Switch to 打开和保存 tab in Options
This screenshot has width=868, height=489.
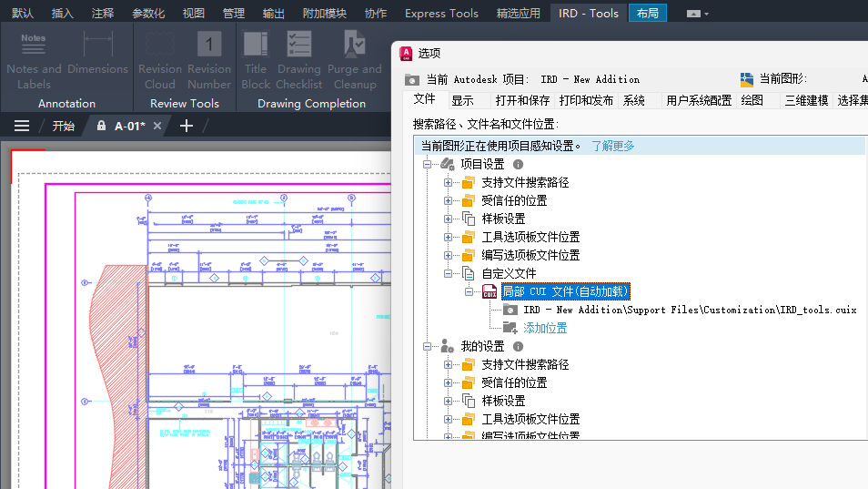pos(522,100)
